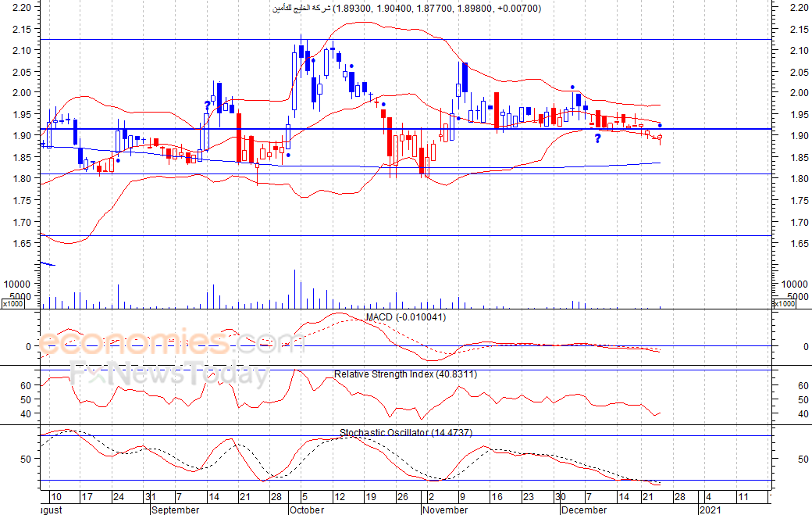Click the September month label
The height and width of the screenshot is (515, 812).
point(176,510)
